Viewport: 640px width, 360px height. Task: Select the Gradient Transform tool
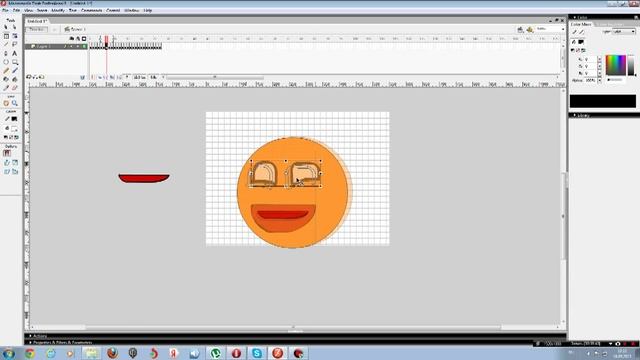15,36
